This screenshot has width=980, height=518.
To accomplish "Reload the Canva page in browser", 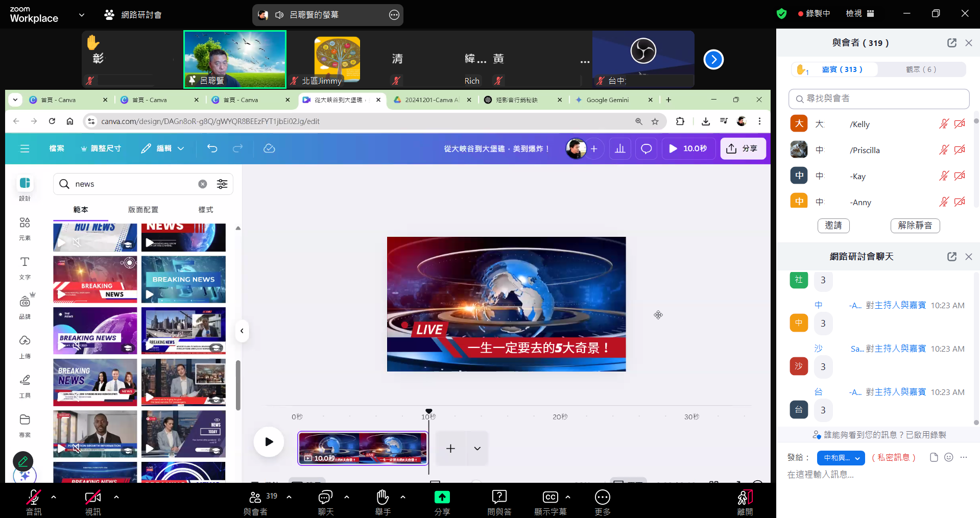I will 52,121.
